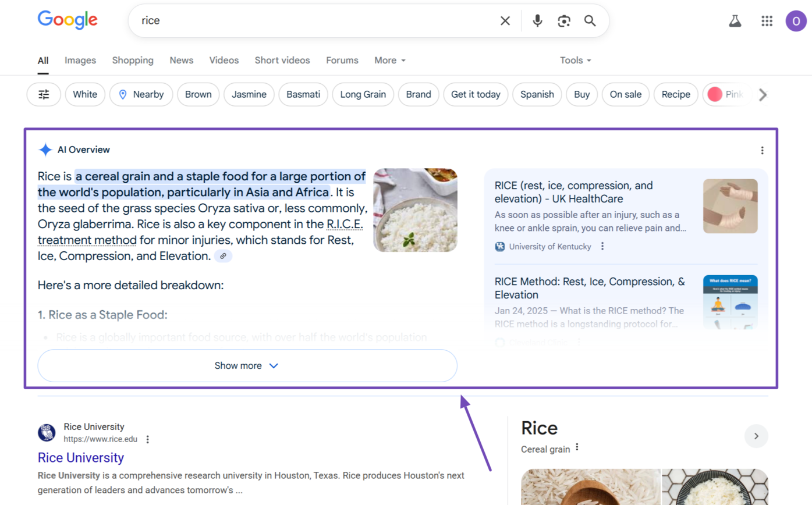Apply the Spanish filter chip
812x505 pixels.
click(x=537, y=94)
